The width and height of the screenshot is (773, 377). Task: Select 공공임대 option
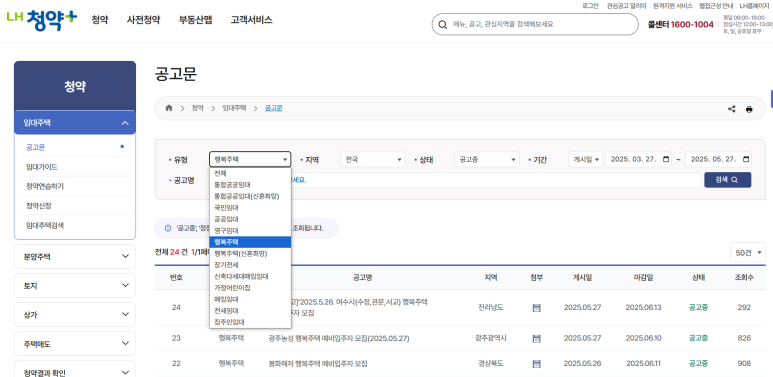point(250,219)
